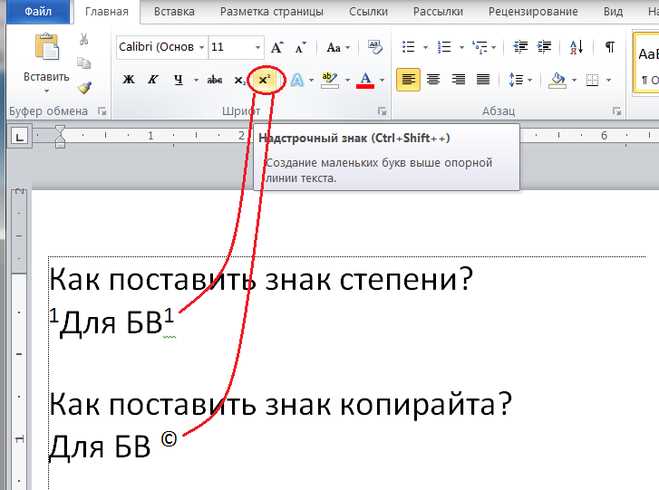This screenshot has width=659, height=490.
Task: Open Буфер обмена dialog launcher
Action: click(x=102, y=111)
